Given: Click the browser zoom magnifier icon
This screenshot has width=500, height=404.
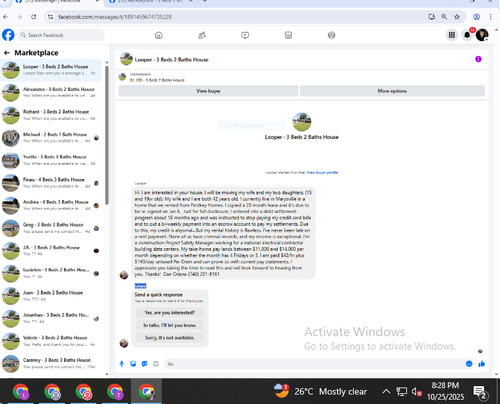Looking at the screenshot, I should (x=444, y=17).
